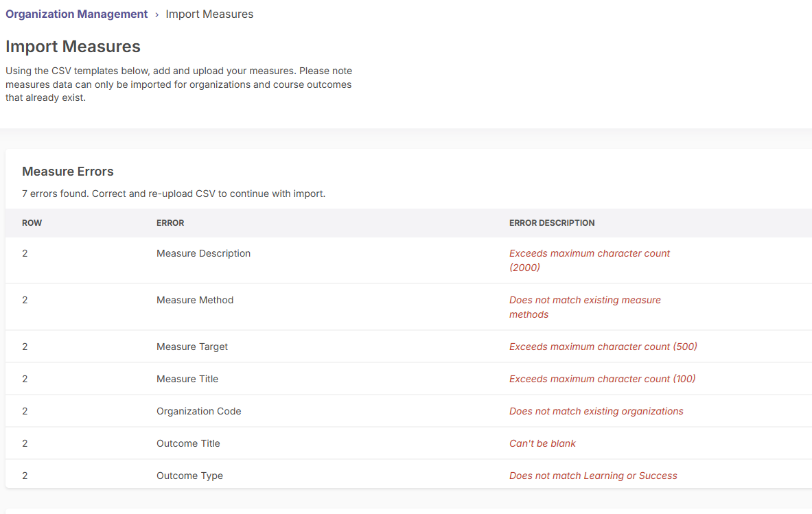Open the Organization Management breadcrumb link
The width and height of the screenshot is (812, 514).
click(x=76, y=14)
